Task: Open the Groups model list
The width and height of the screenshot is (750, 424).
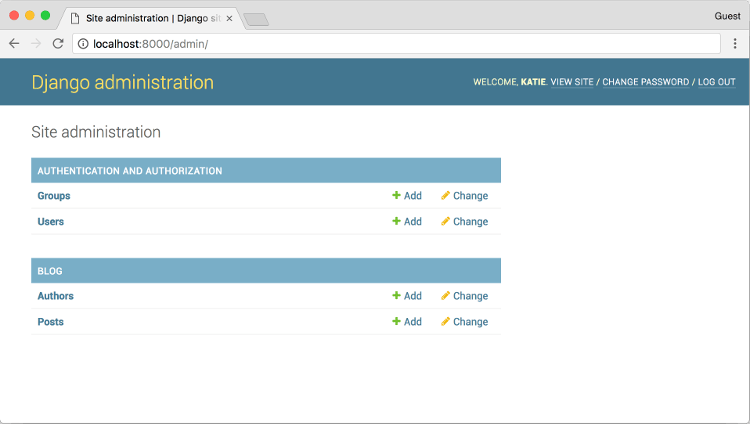Action: pyautogui.click(x=54, y=196)
